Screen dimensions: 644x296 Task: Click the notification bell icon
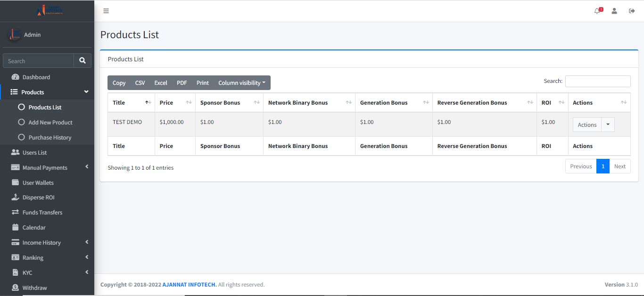[597, 11]
